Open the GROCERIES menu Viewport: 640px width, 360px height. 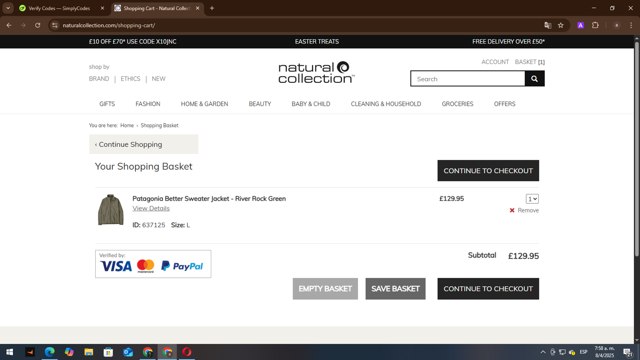(457, 104)
